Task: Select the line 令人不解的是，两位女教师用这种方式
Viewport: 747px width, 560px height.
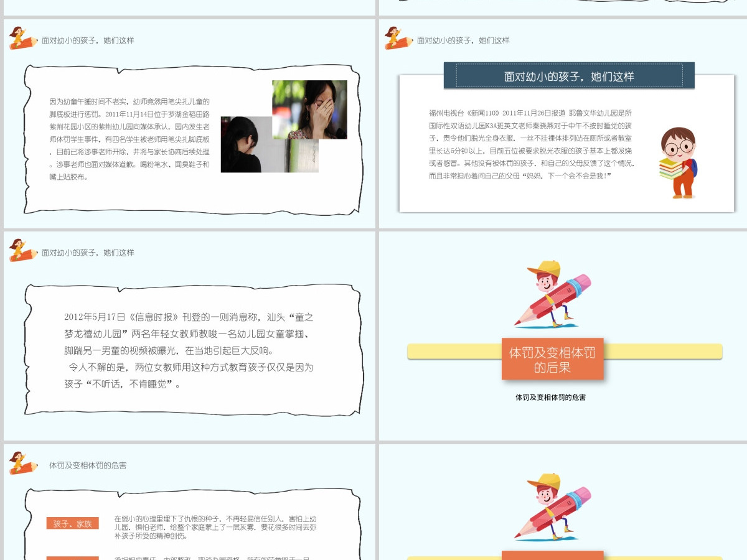Action: (190, 367)
